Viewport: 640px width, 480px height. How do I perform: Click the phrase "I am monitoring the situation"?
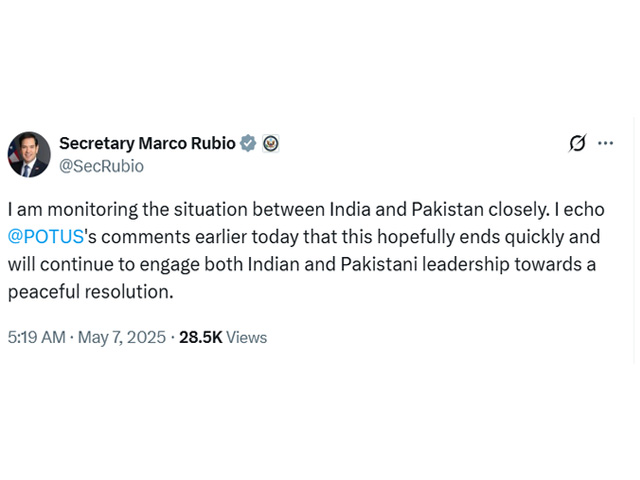[x=115, y=212]
